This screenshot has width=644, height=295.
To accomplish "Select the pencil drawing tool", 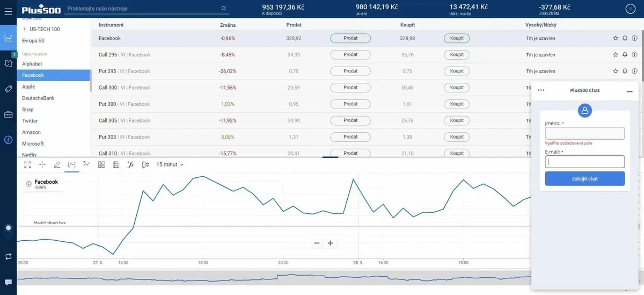I will [x=57, y=164].
